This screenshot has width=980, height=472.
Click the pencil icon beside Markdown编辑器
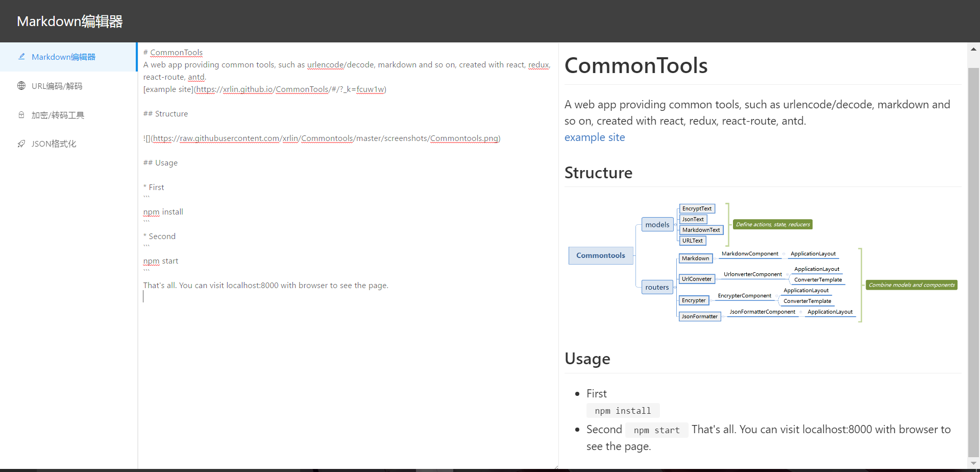(x=21, y=57)
